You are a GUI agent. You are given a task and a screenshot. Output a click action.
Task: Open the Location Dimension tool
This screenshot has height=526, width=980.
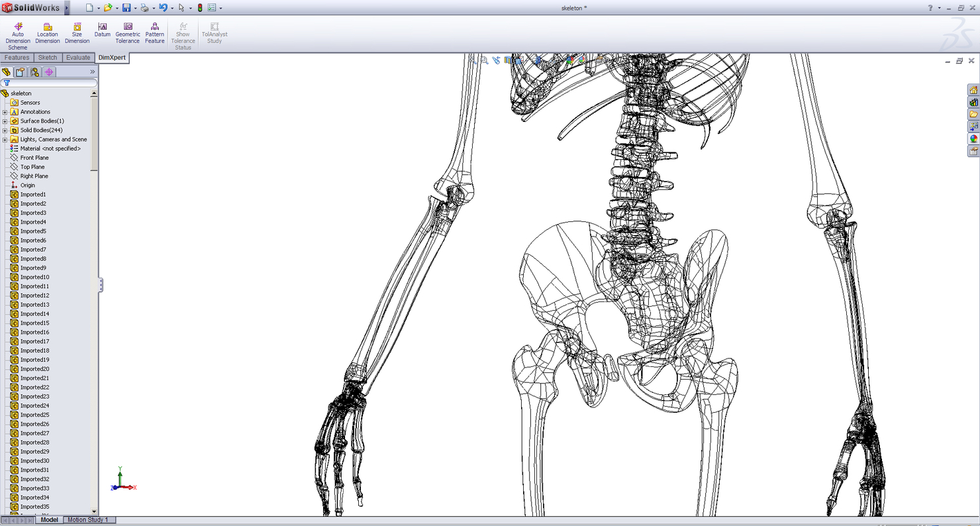[47, 30]
